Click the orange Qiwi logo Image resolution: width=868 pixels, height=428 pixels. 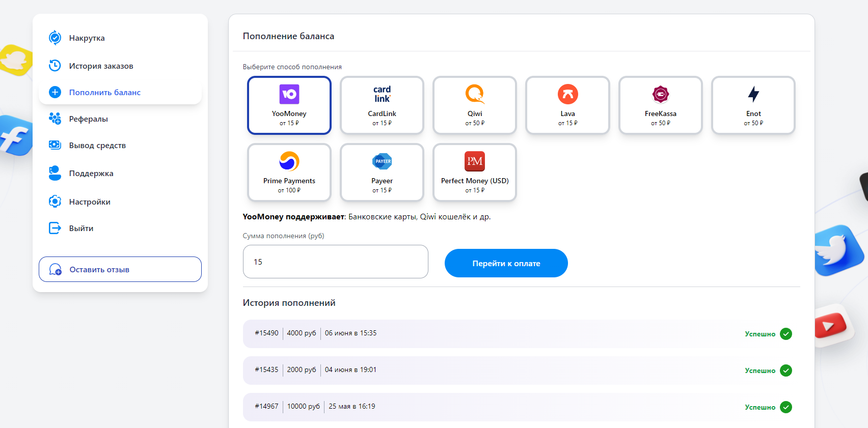pos(475,94)
